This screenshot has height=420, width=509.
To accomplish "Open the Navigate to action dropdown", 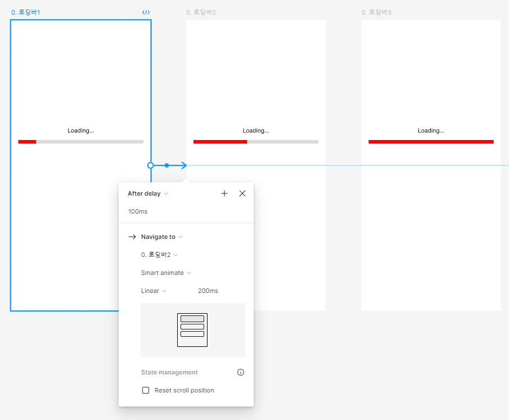I will click(x=161, y=237).
